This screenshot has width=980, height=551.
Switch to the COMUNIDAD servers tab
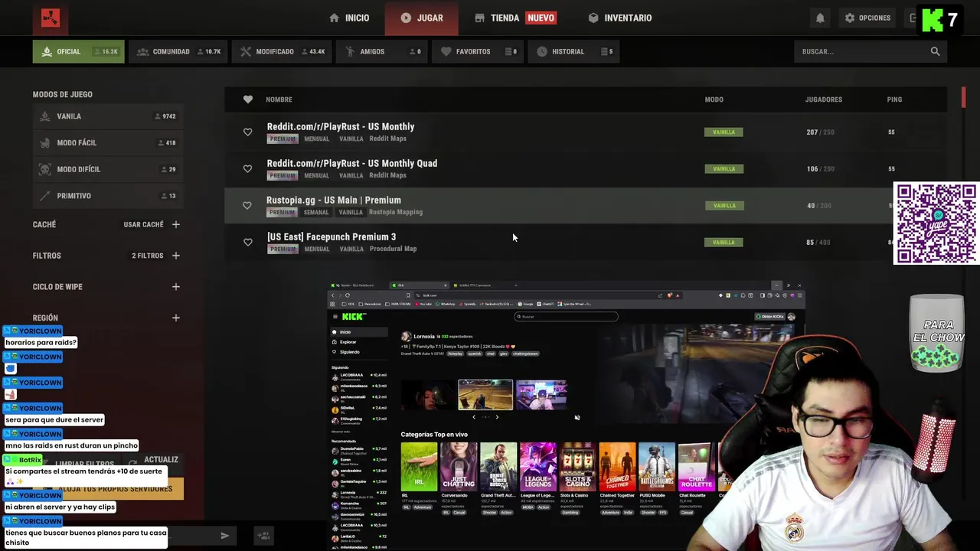178,51
